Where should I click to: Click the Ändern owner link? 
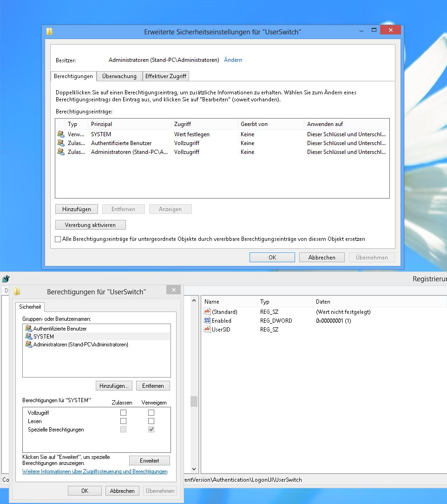click(233, 60)
